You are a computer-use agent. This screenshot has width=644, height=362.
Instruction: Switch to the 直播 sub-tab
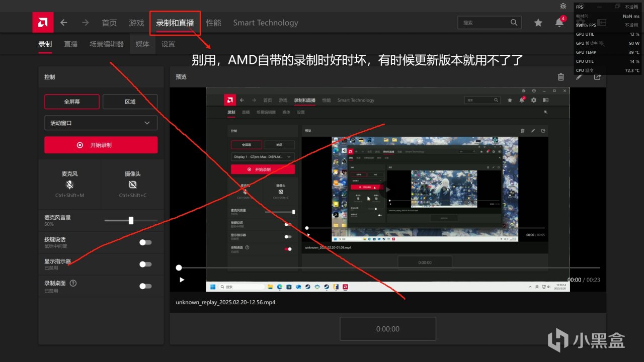(x=71, y=44)
